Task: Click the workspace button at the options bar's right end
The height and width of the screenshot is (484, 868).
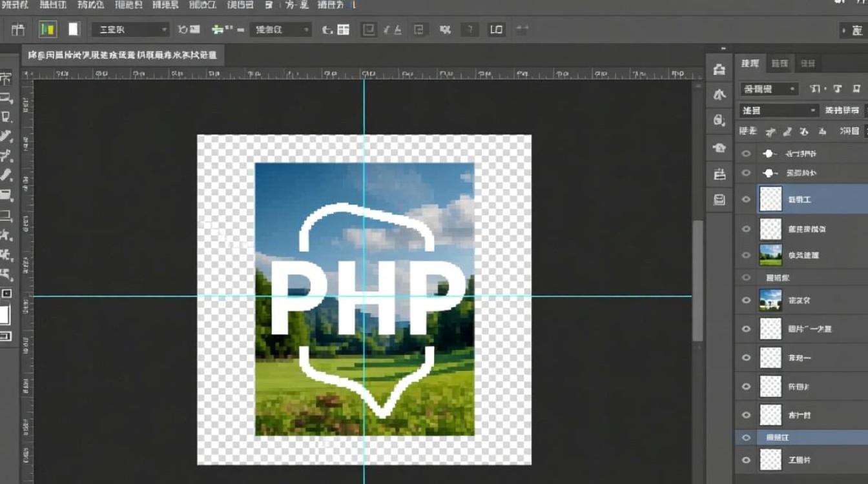Action: click(851, 30)
